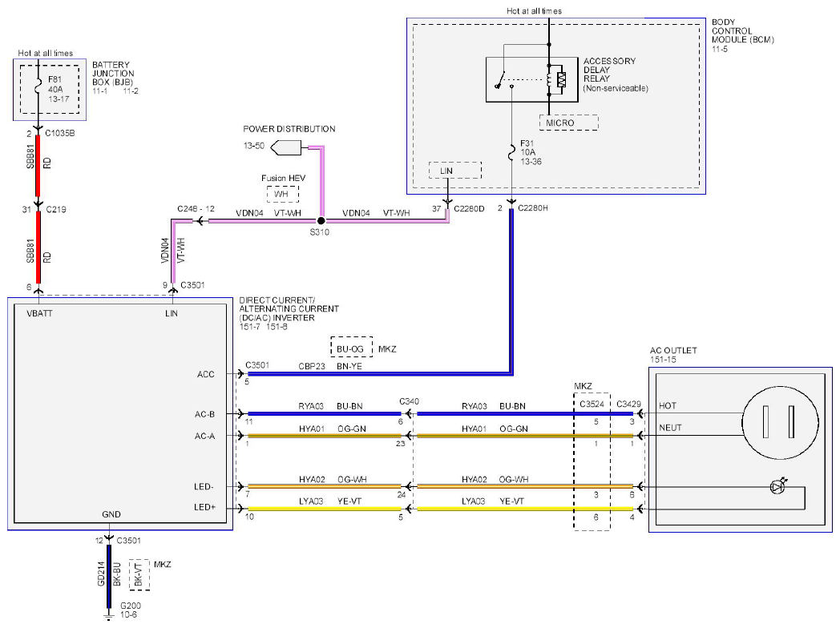Click the VBATT pin label

pos(39,313)
